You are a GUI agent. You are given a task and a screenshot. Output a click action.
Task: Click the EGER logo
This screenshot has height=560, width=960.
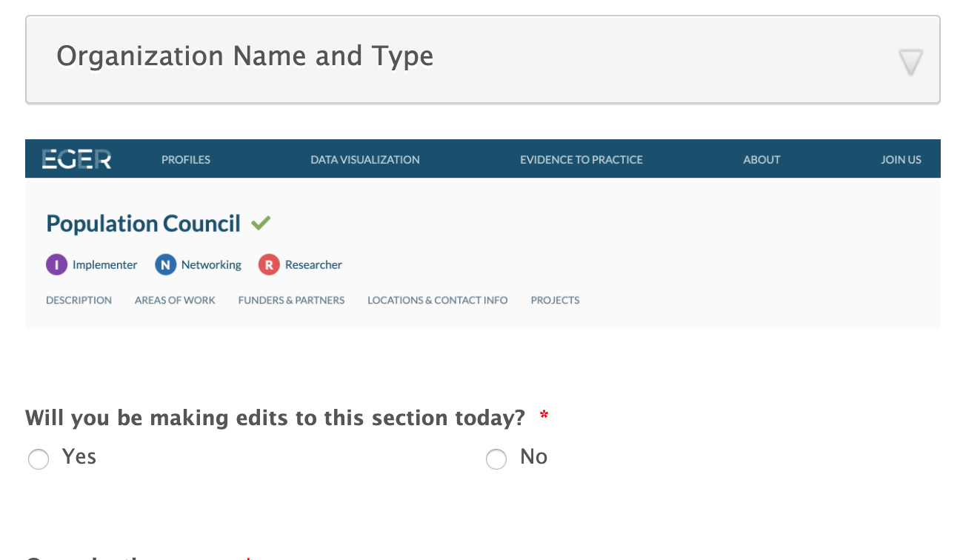[x=76, y=159]
